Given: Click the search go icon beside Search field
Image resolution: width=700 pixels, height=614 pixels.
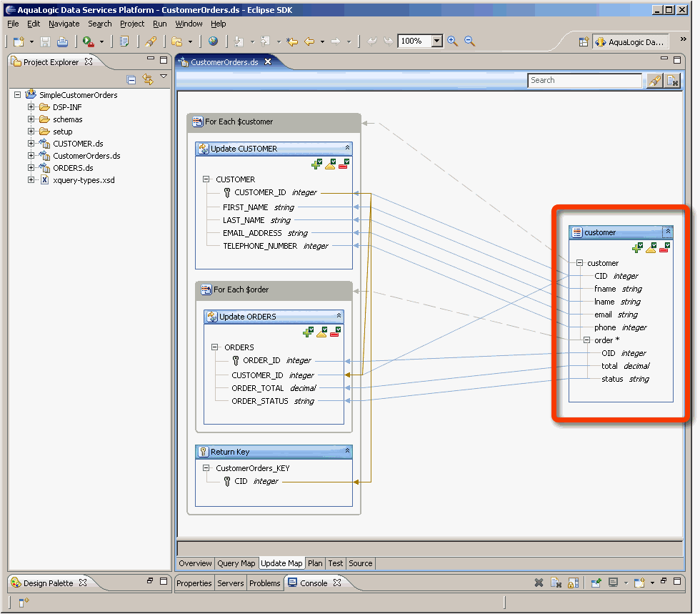Looking at the screenshot, I should click(654, 81).
